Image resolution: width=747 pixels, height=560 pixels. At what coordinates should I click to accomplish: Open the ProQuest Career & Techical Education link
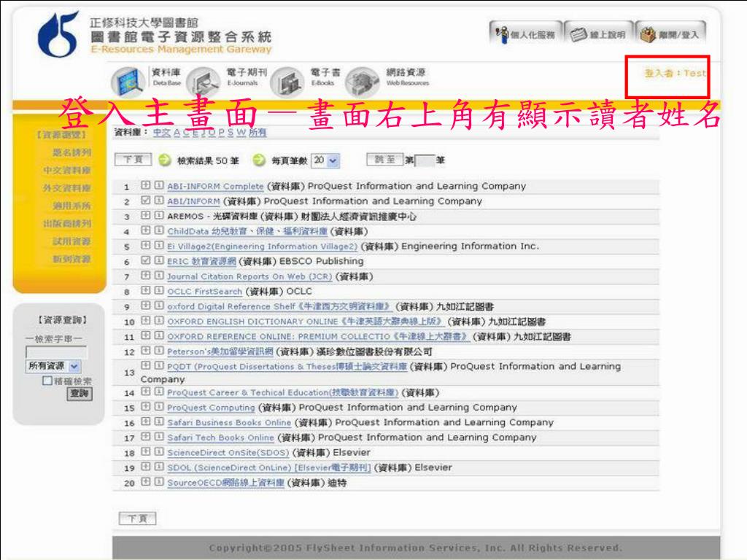(283, 392)
